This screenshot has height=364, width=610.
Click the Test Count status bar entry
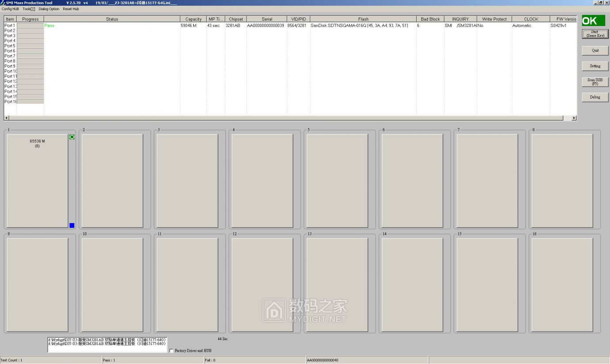(x=51, y=360)
